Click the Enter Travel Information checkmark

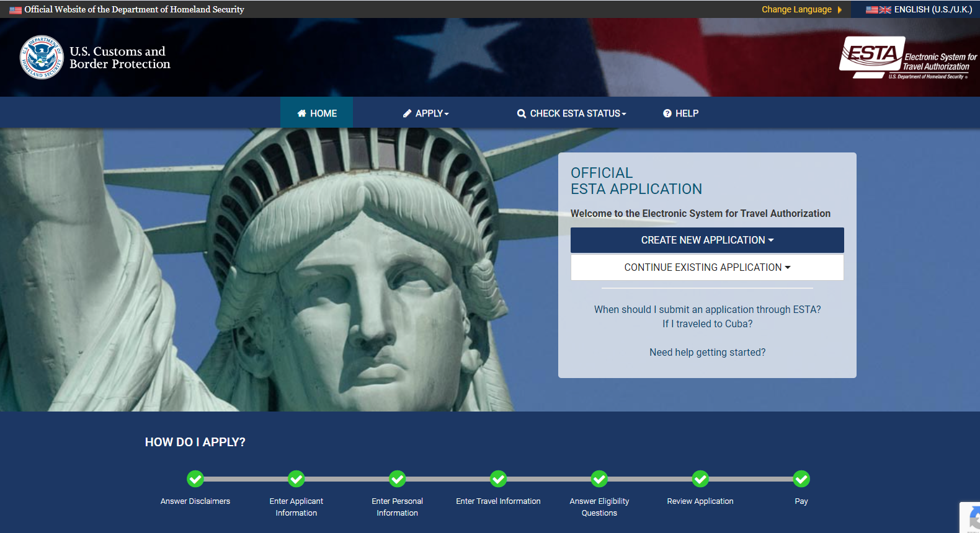[x=499, y=479]
